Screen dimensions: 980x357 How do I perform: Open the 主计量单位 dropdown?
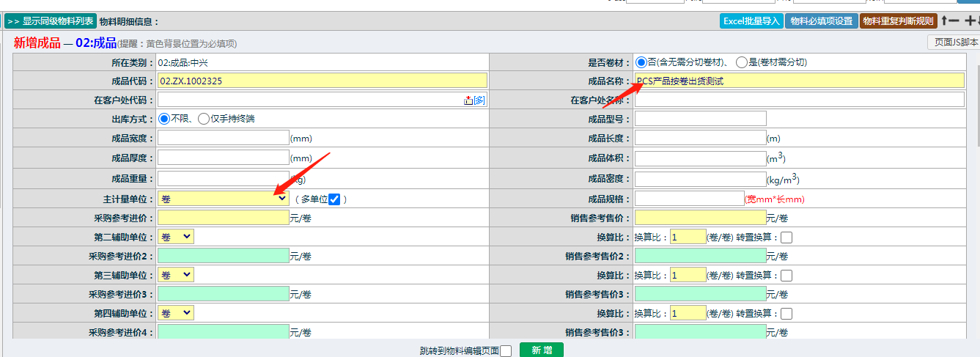[224, 199]
